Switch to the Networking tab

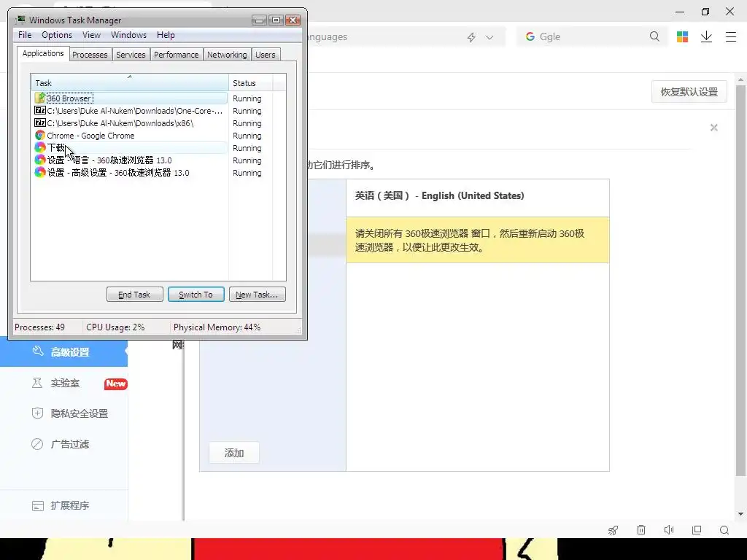tap(227, 55)
